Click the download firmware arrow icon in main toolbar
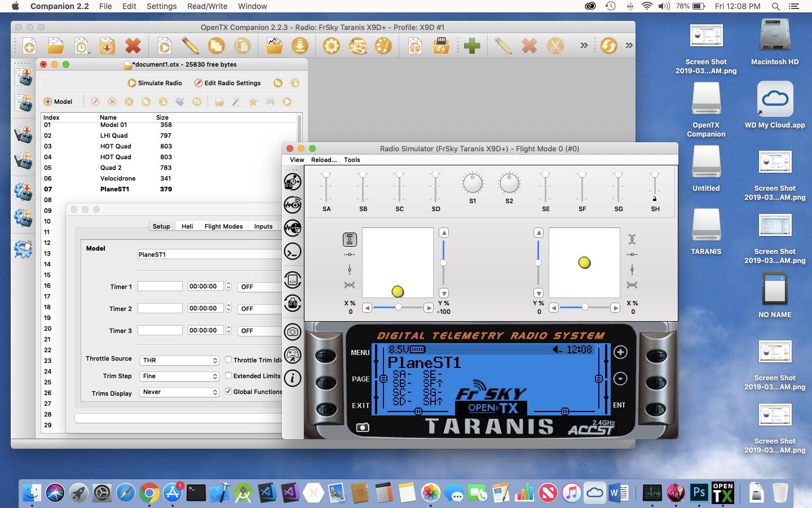 (x=300, y=46)
